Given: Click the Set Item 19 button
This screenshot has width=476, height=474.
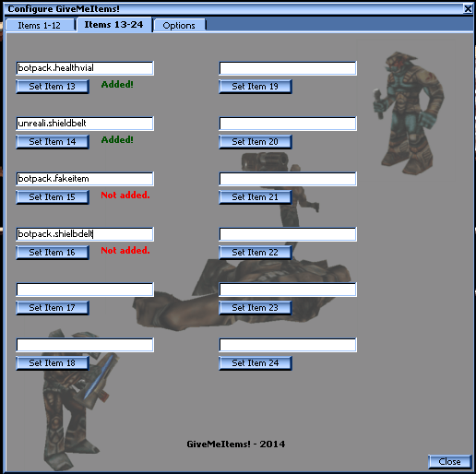Looking at the screenshot, I should click(256, 87).
